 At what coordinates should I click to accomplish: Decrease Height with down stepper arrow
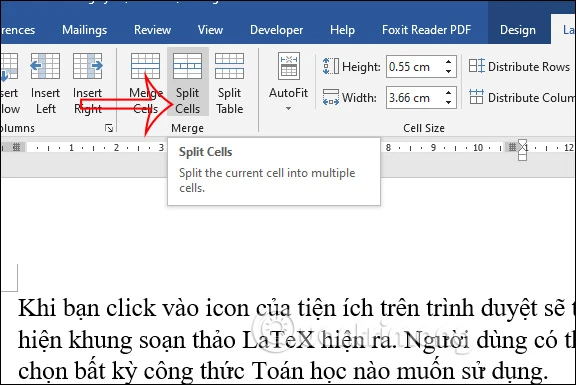point(449,71)
